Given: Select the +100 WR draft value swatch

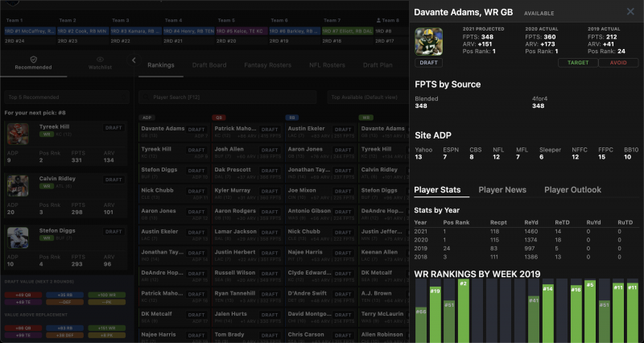Looking at the screenshot, I should pos(107,295).
